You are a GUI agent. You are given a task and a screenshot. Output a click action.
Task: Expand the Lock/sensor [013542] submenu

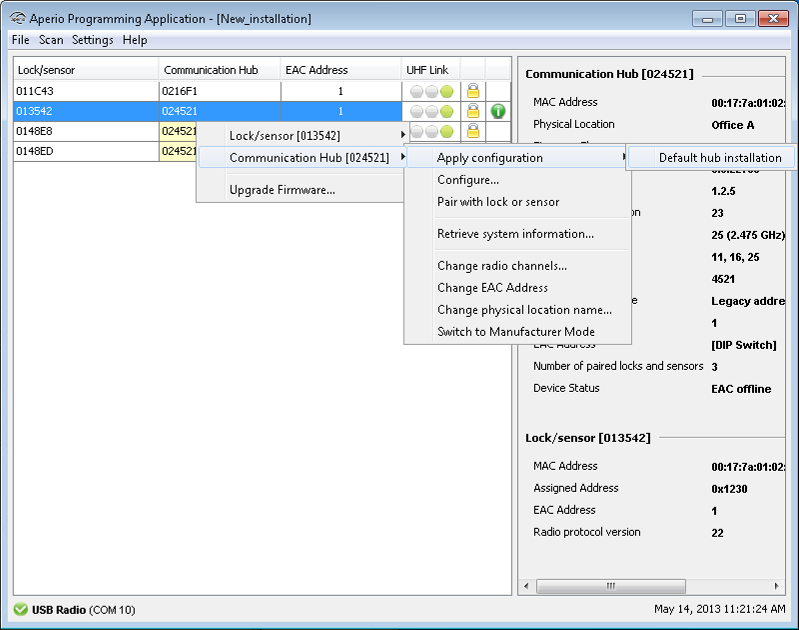(x=302, y=136)
